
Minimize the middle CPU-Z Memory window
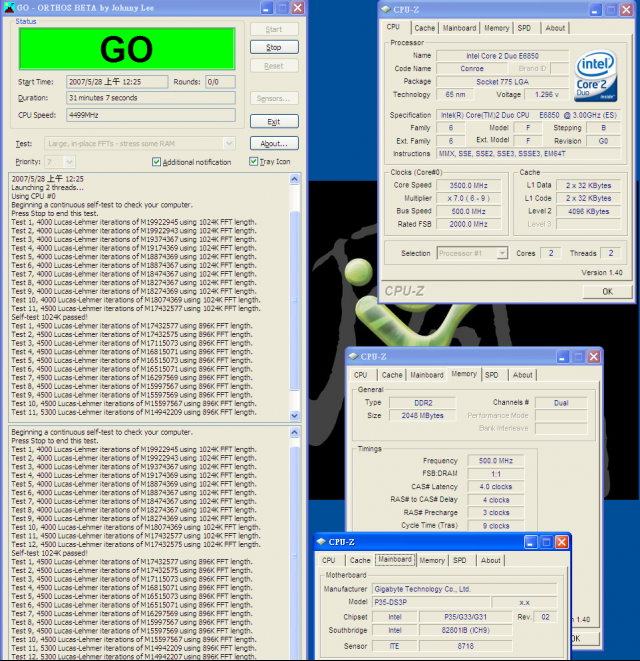562,357
